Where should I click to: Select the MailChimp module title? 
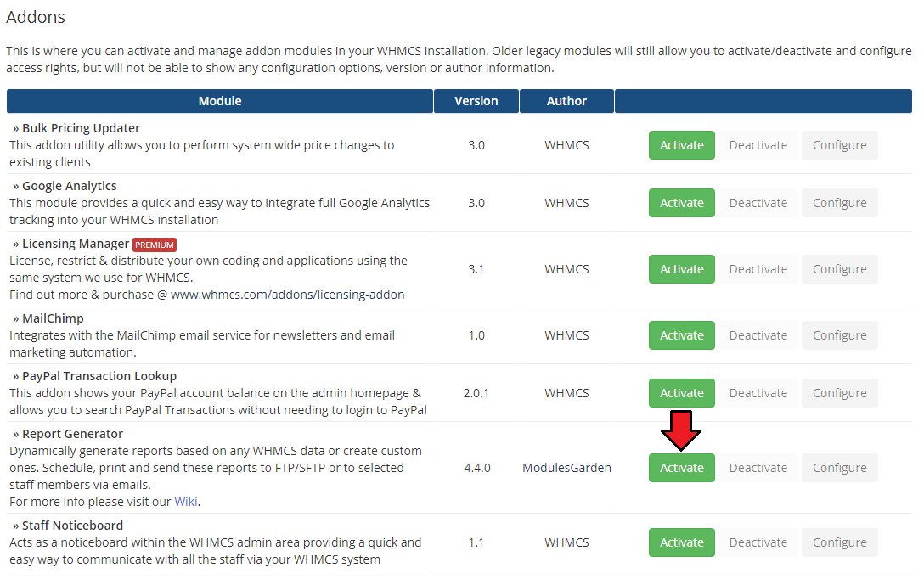53,318
